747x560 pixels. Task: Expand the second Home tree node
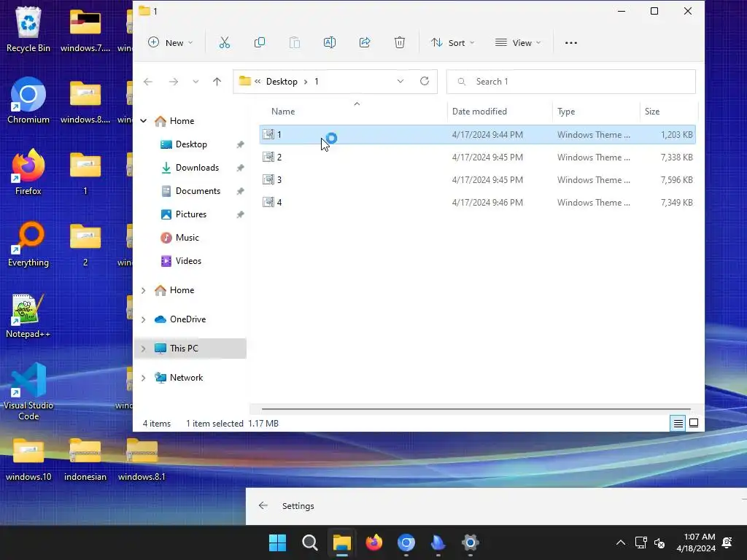[x=144, y=290]
